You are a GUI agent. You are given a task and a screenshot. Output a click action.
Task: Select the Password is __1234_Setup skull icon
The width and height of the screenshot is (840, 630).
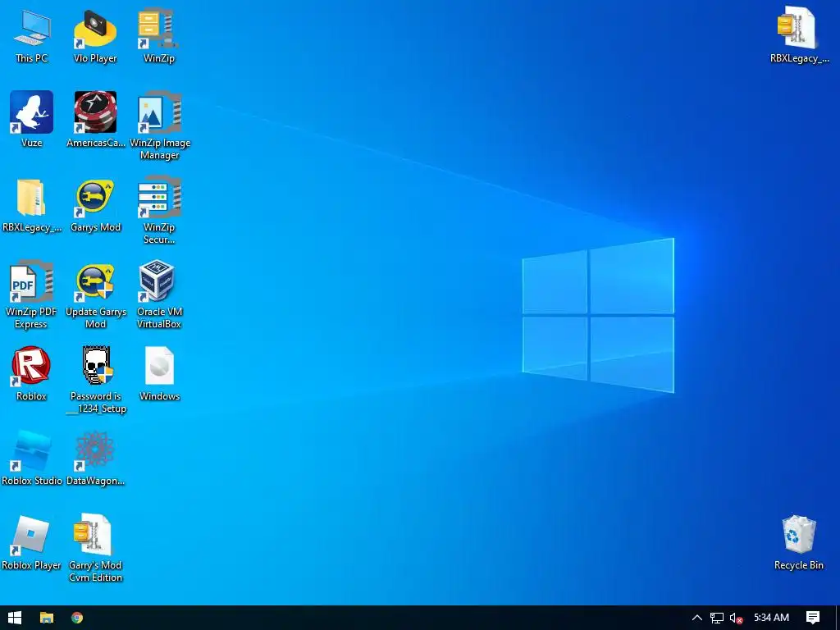(x=96, y=380)
